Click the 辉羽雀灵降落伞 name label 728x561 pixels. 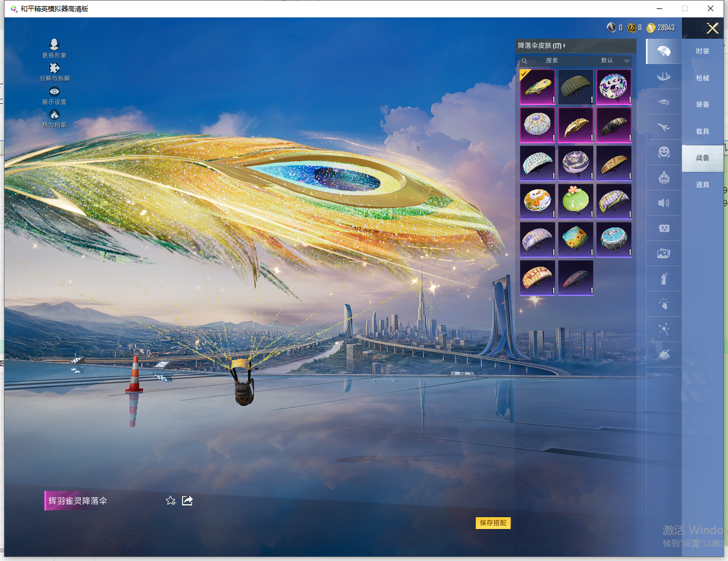78,500
